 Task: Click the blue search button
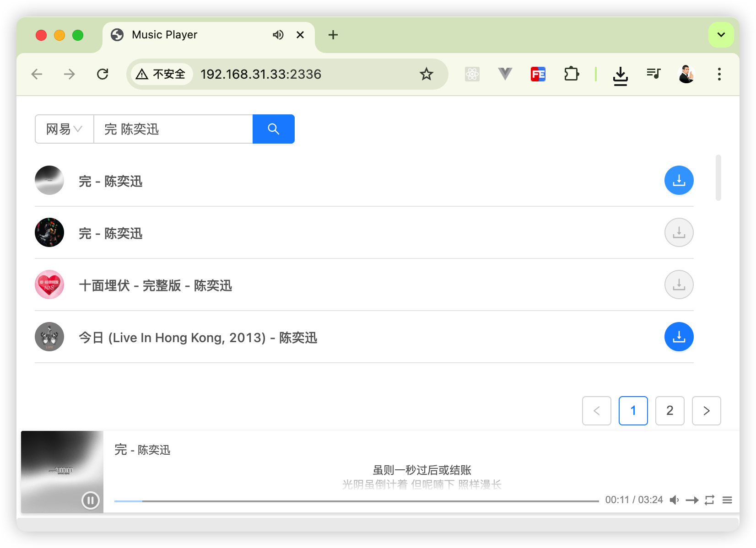pos(273,129)
